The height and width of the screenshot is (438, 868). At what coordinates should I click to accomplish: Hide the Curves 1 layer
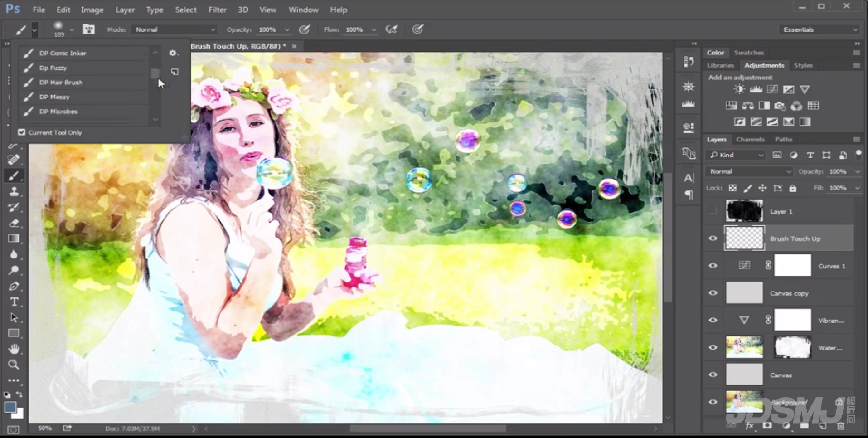coord(713,266)
